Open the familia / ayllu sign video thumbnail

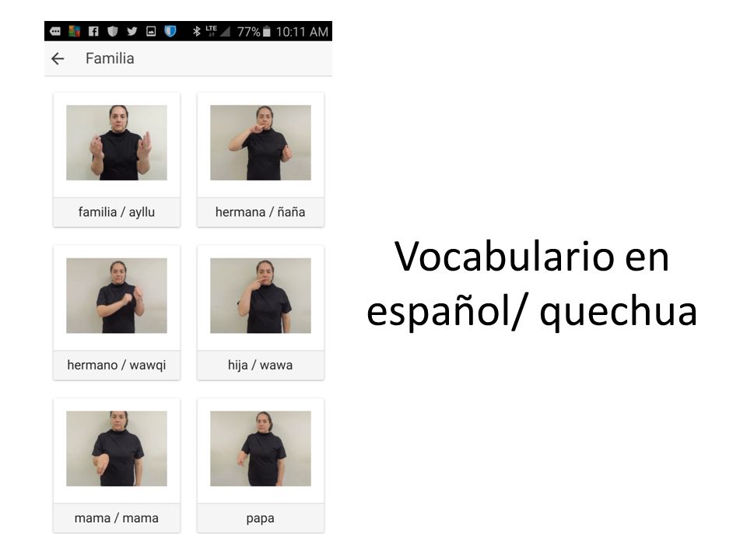117,142
